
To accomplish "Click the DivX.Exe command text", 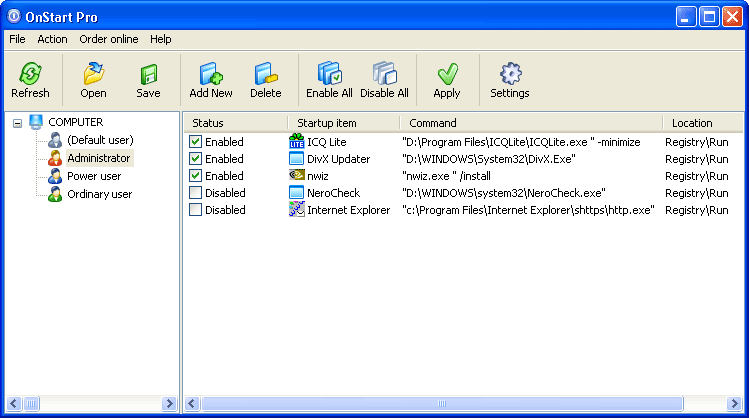I will tap(489, 159).
